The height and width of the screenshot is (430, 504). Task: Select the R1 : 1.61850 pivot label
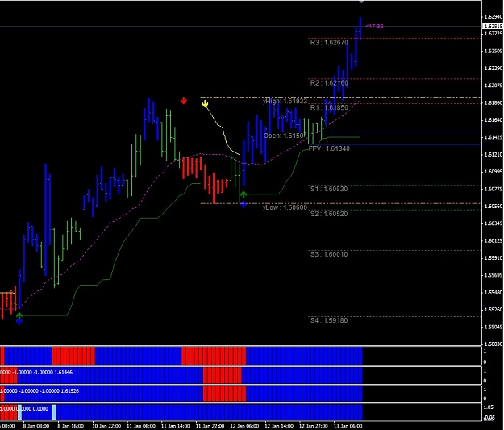click(x=329, y=107)
